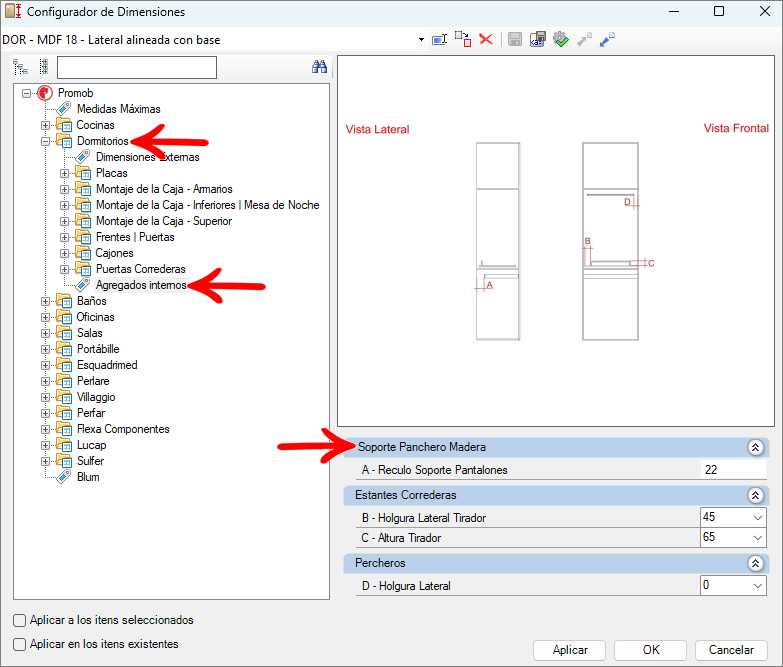Image resolution: width=783 pixels, height=667 pixels.
Task: Expand the Frentes | Puertas node
Action: tap(64, 237)
